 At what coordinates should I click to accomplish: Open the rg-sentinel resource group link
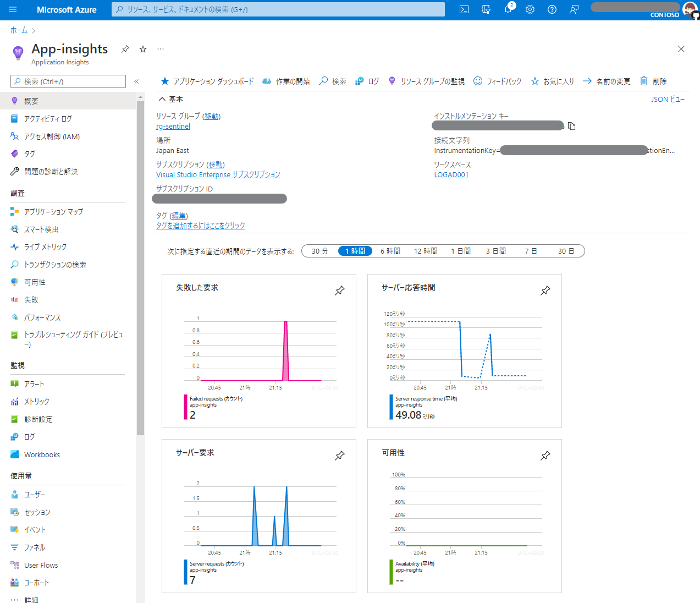[173, 126]
